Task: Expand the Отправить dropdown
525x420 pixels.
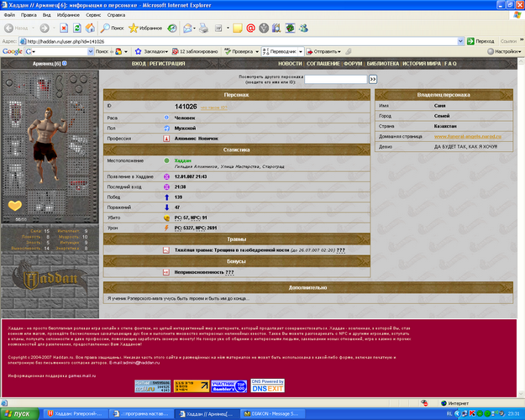Action: click(339, 51)
